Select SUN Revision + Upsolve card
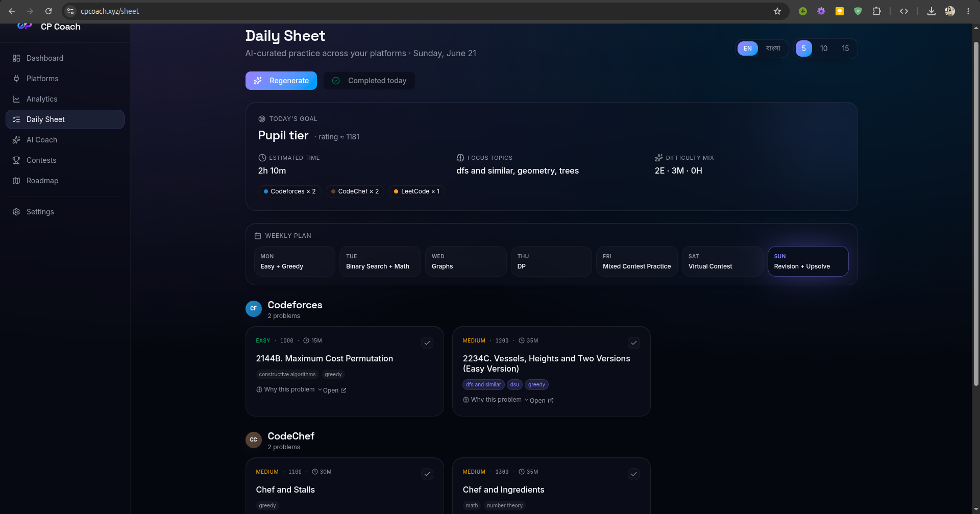The width and height of the screenshot is (980, 514). (808, 261)
